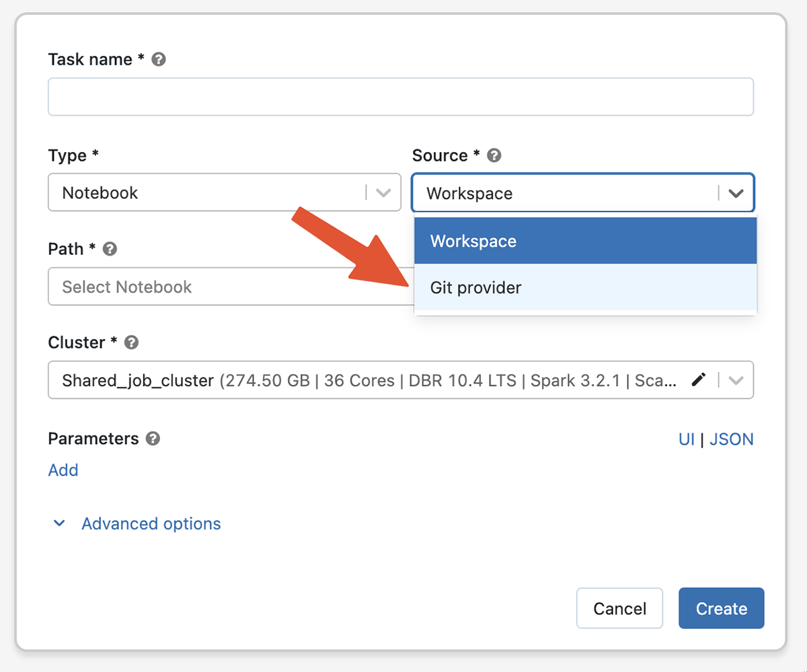This screenshot has width=807, height=672.
Task: Click Create to save the task
Action: click(721, 608)
